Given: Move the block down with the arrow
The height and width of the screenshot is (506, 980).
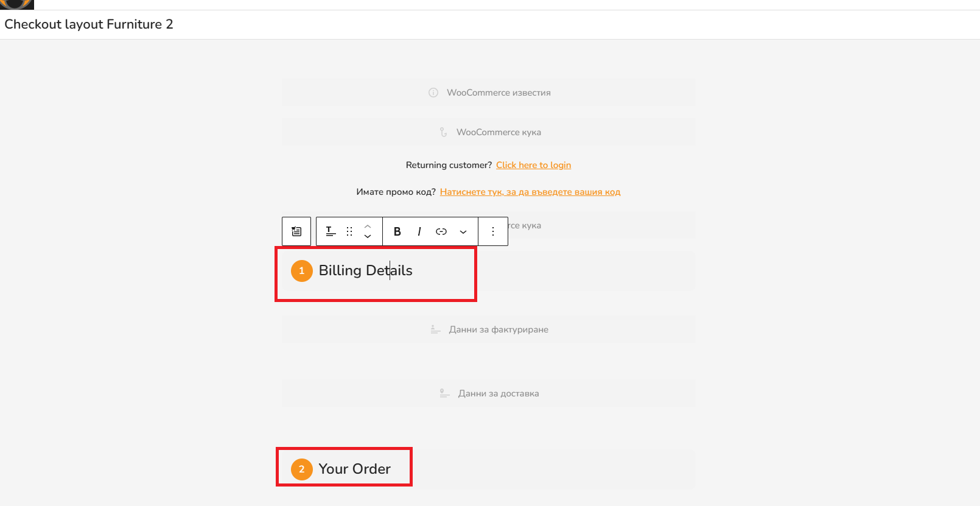Looking at the screenshot, I should click(368, 236).
